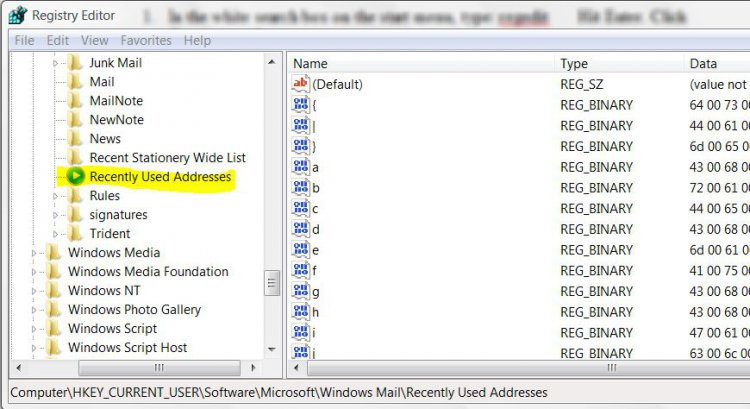Expand the Windows NT tree node

(x=33, y=291)
